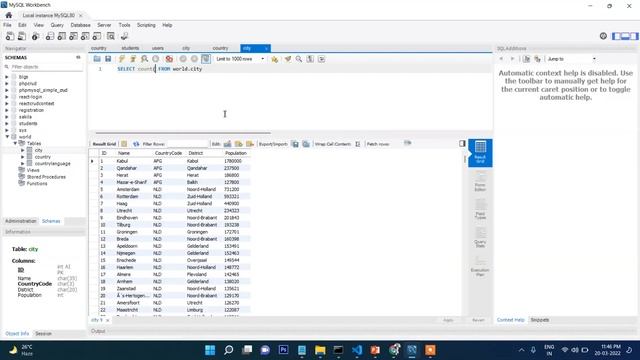Viewport: 640px width, 360px height.
Task: Close the active city query tab
Action: pyautogui.click(x=266, y=48)
